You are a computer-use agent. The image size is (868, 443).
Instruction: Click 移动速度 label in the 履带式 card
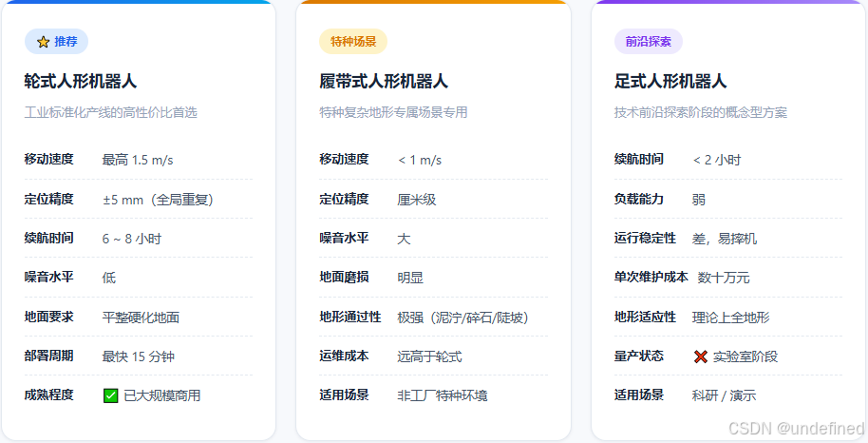[344, 159]
